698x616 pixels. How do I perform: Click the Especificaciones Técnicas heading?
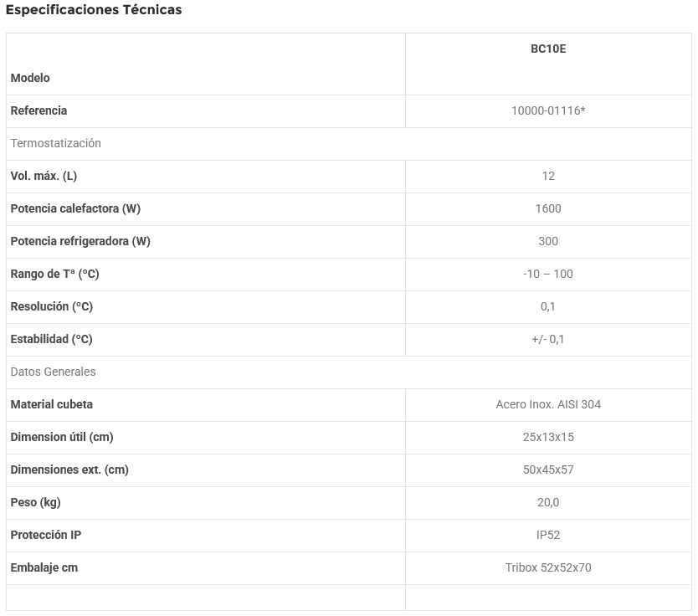[x=94, y=10]
